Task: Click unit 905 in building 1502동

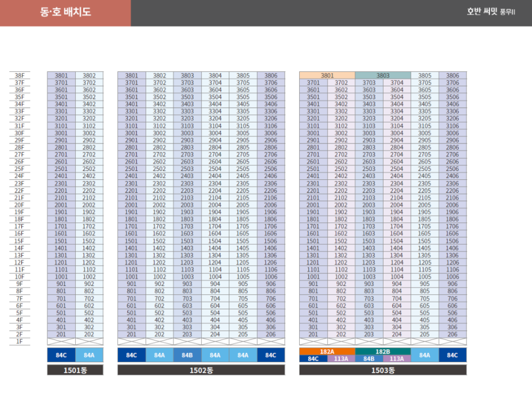Action: click(243, 284)
